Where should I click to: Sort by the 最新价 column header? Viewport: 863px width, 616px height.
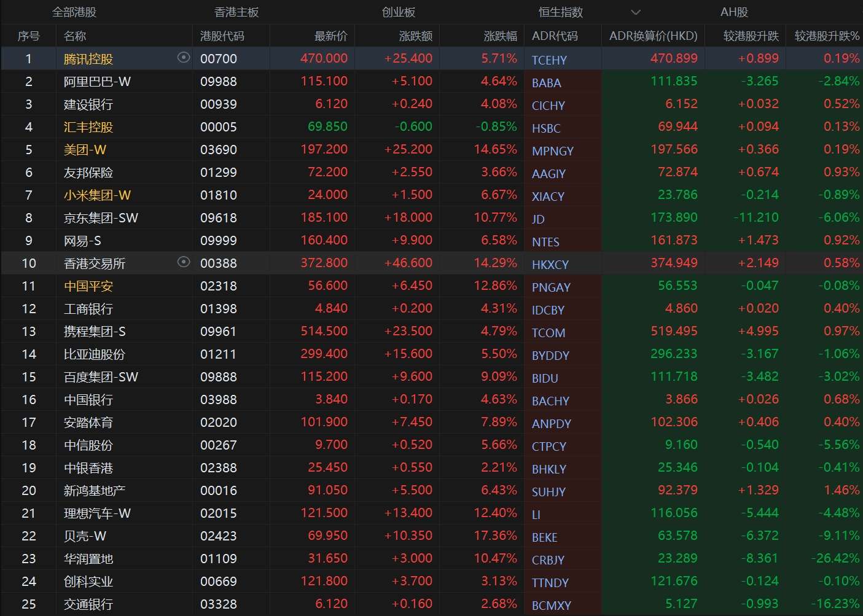coord(330,36)
